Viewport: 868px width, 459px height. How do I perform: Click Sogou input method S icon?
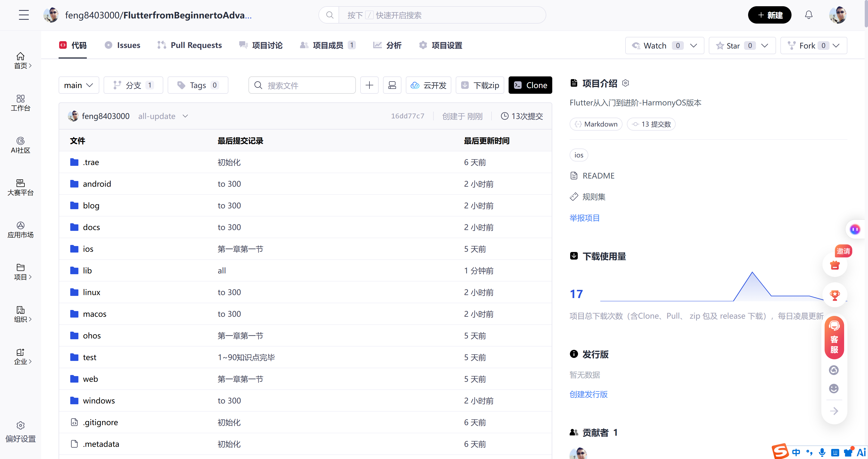pos(780,451)
